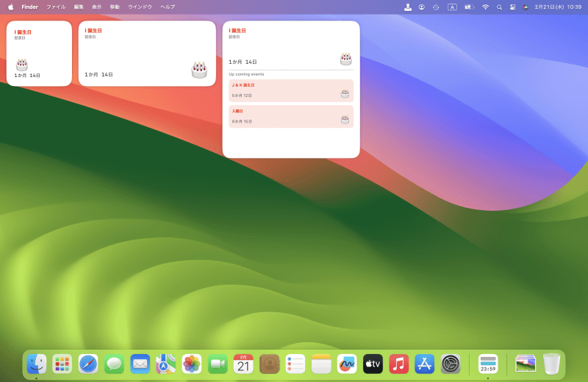Open the Apple menu
This screenshot has width=588, height=382.
(x=10, y=7)
